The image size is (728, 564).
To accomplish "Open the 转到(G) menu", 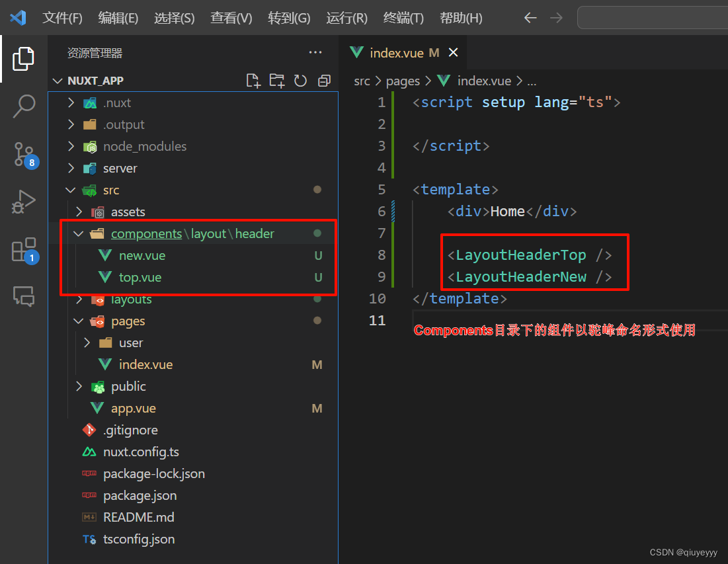I will (x=289, y=18).
